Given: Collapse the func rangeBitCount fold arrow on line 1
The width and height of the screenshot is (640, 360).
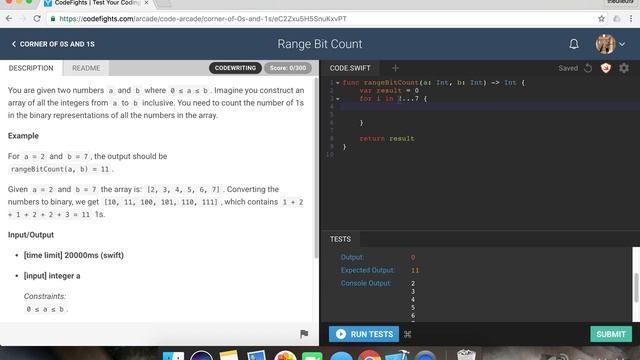Looking at the screenshot, I should click(x=338, y=83).
